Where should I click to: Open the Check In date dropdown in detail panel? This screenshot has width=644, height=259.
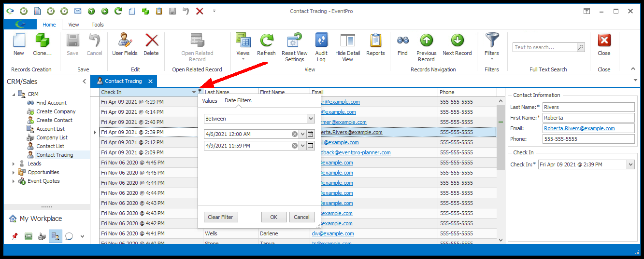630,164
